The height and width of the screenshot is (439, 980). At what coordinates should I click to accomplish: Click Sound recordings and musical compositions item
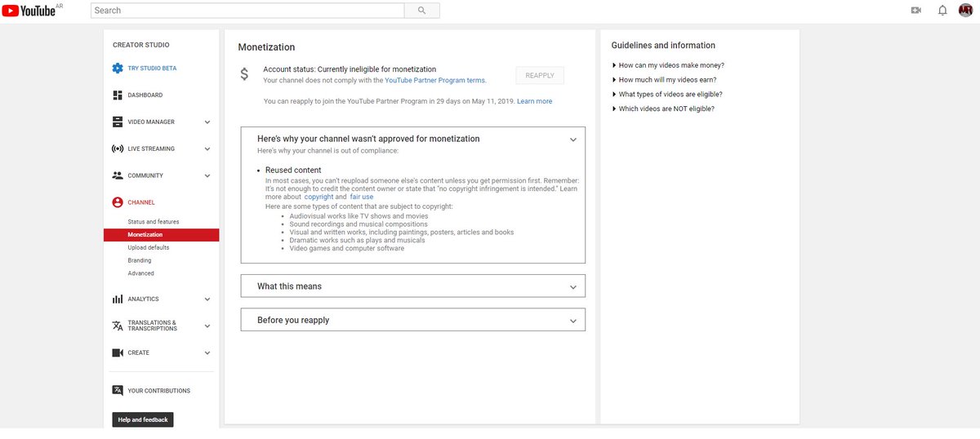click(359, 224)
